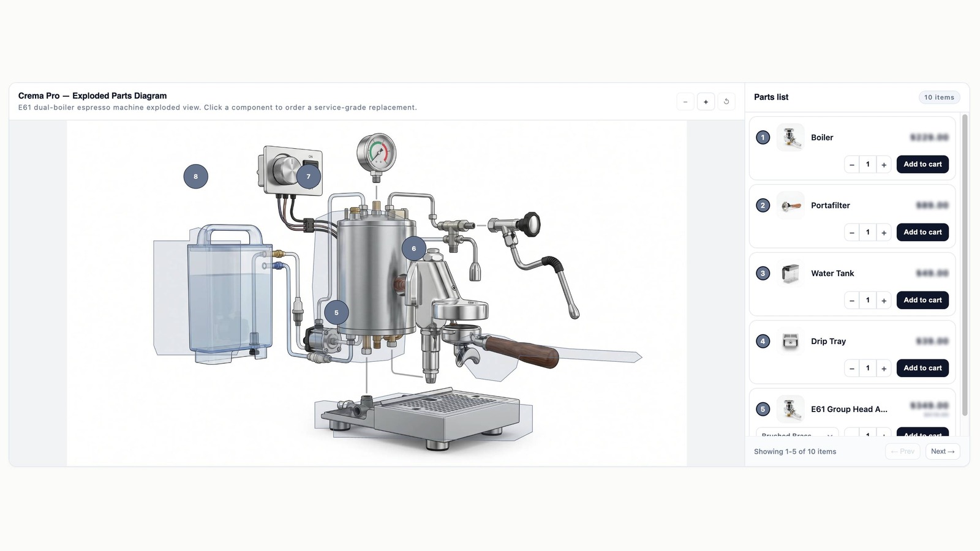Screen dimensions: 980x551
Task: Click the "Water Tank" part name
Action: pyautogui.click(x=832, y=274)
